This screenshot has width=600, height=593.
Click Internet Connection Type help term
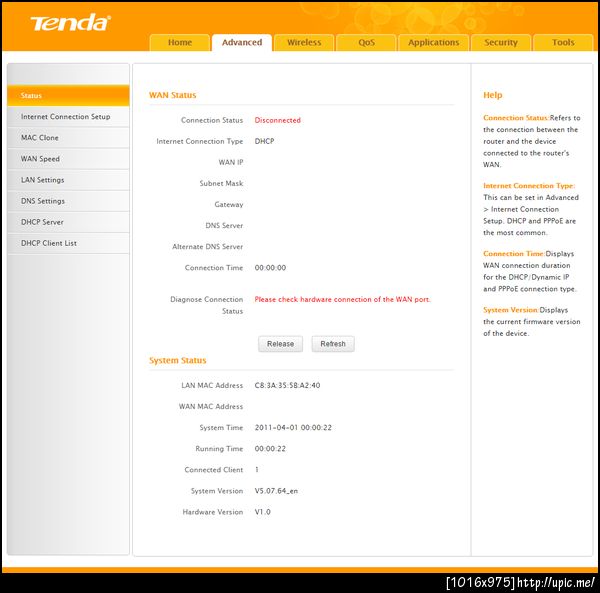point(529,186)
